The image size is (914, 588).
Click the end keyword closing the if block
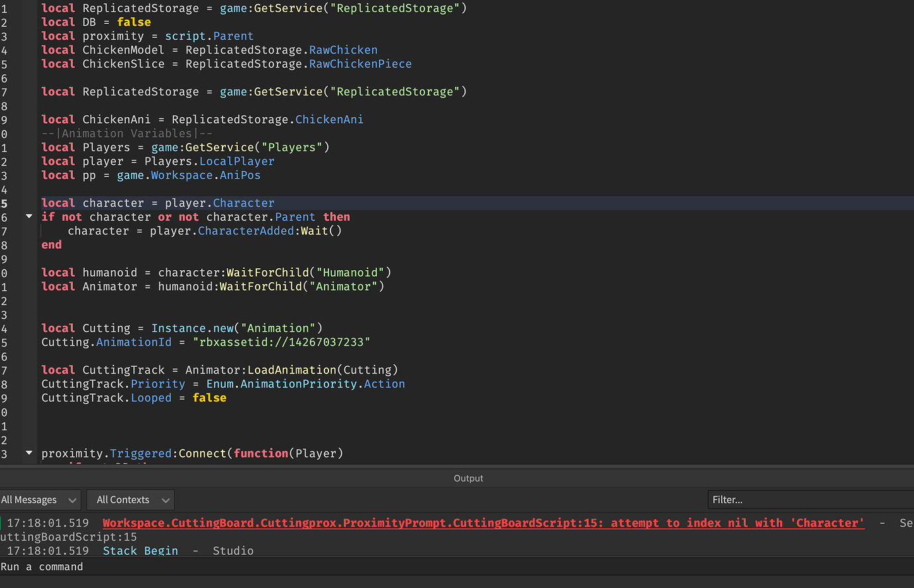click(51, 244)
